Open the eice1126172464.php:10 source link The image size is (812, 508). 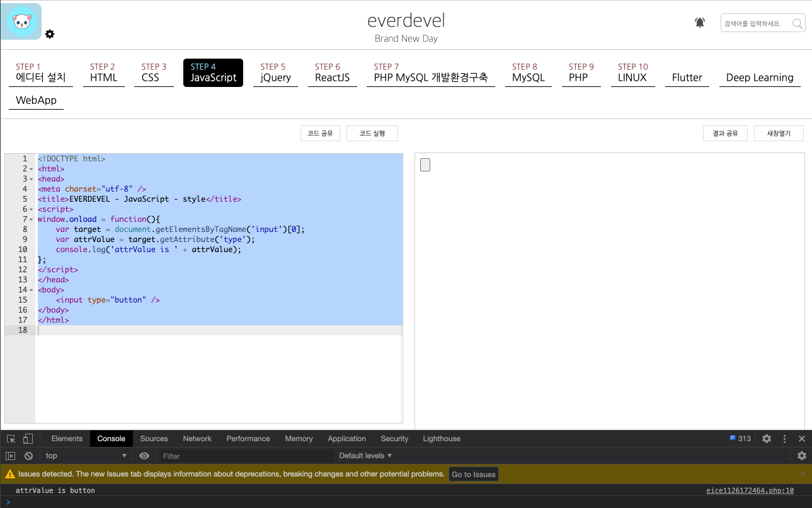click(750, 490)
